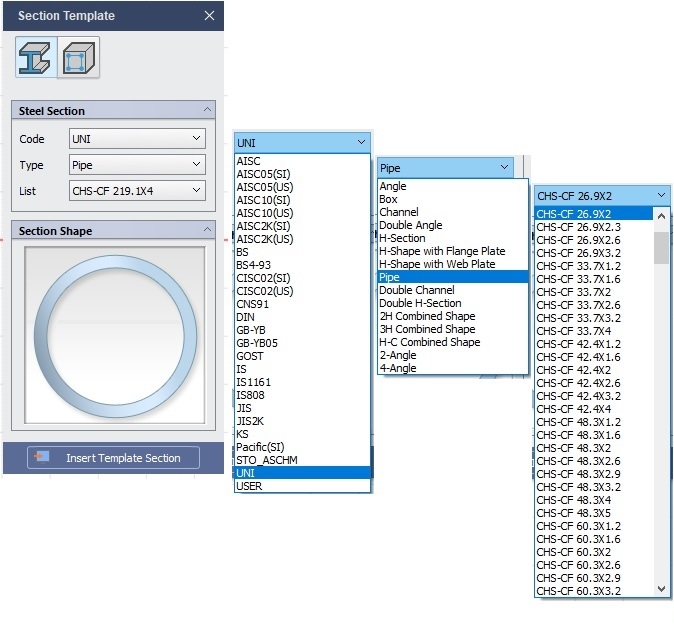Select USER in the code list
Image resolution: width=674 pixels, height=634 pixels.
tap(302, 486)
